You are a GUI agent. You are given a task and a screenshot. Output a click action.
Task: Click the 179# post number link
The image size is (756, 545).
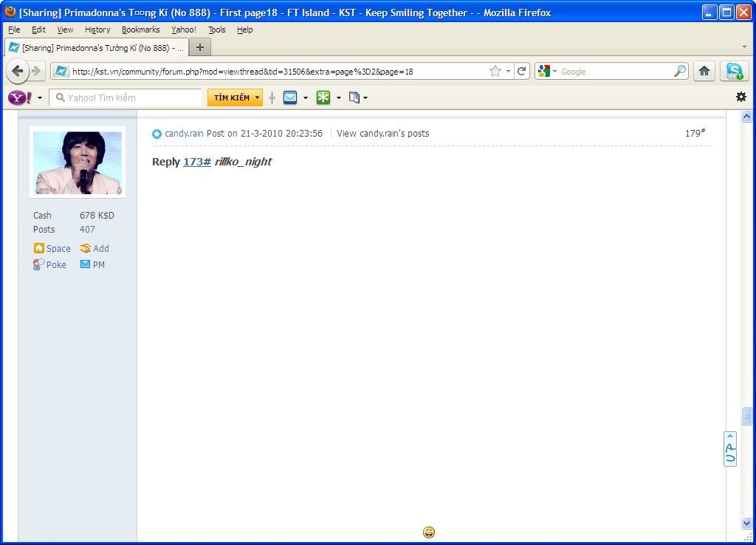[x=695, y=133]
